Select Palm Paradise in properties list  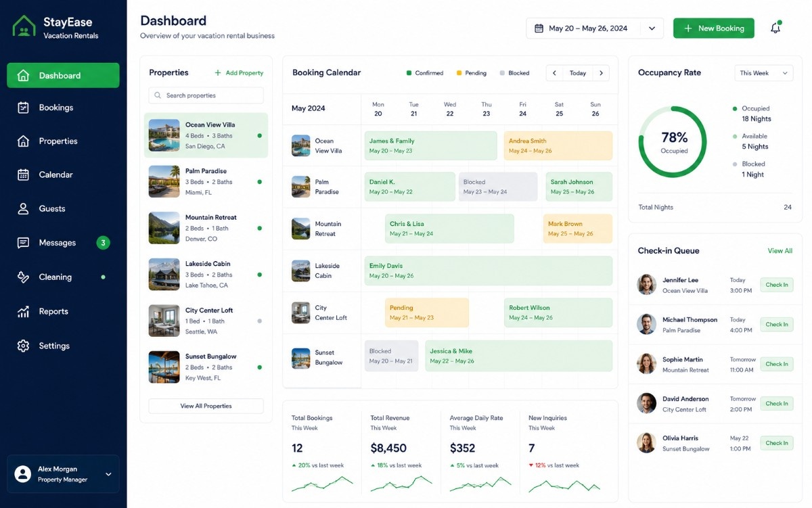tap(206, 181)
